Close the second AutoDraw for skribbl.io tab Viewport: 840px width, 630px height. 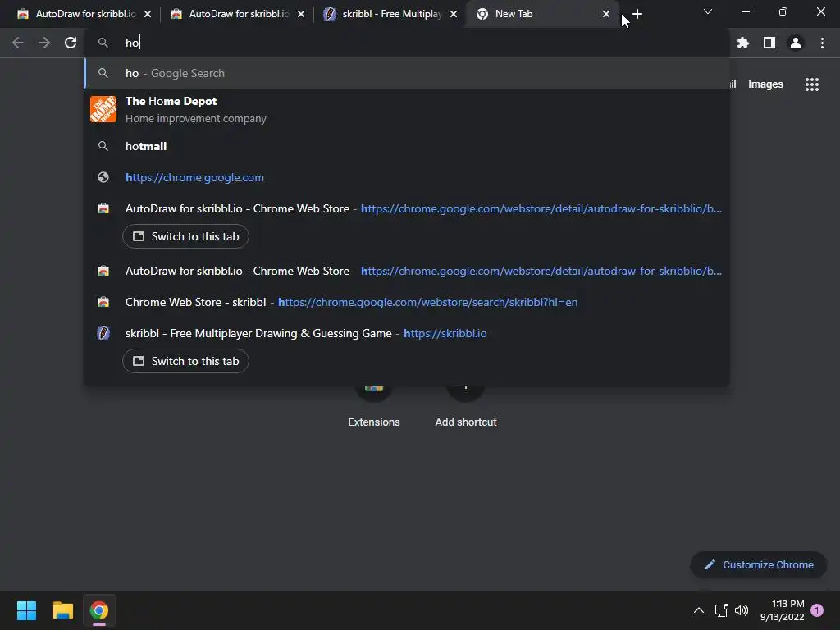tap(301, 15)
